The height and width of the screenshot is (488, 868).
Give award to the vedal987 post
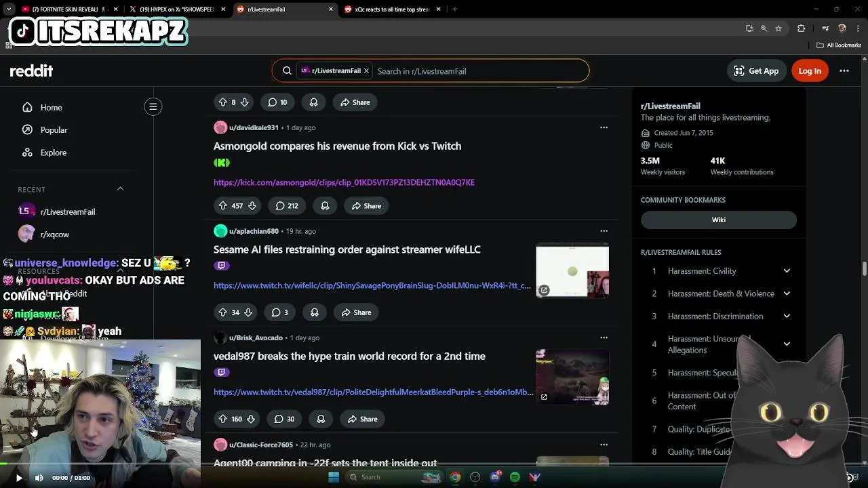tap(321, 419)
